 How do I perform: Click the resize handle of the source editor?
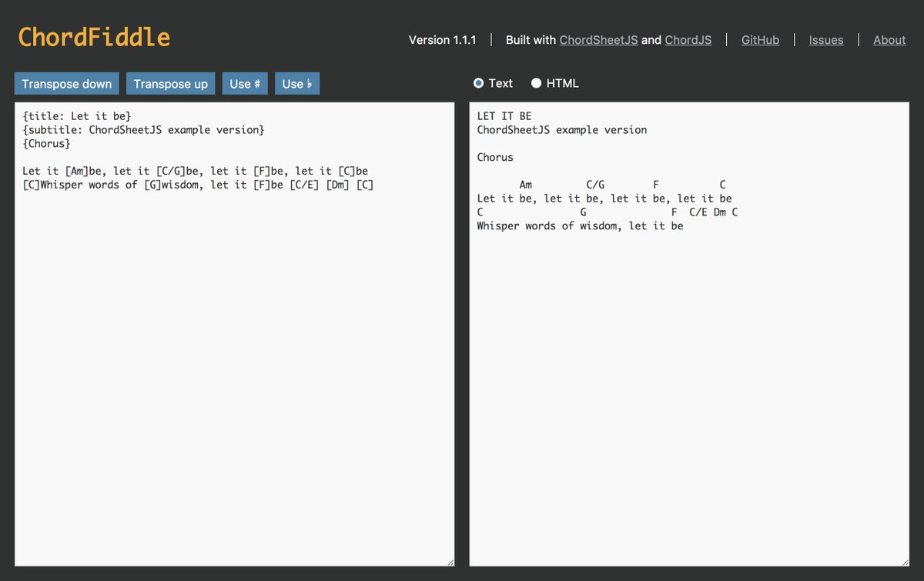(450, 563)
